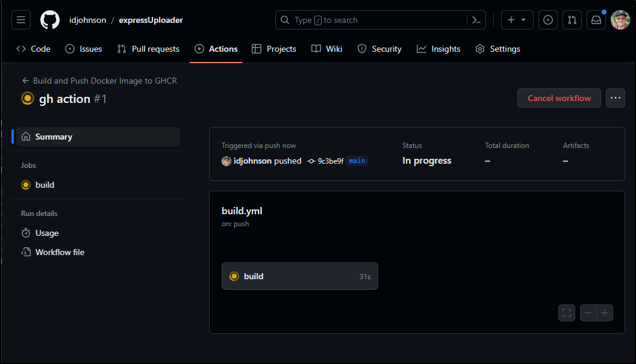Open the build job in sidebar
Screen dimensions: 636x364
point(98,185)
